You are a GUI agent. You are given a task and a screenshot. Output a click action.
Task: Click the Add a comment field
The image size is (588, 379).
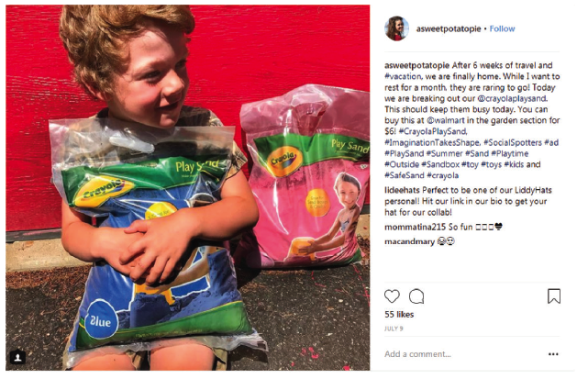click(462, 354)
